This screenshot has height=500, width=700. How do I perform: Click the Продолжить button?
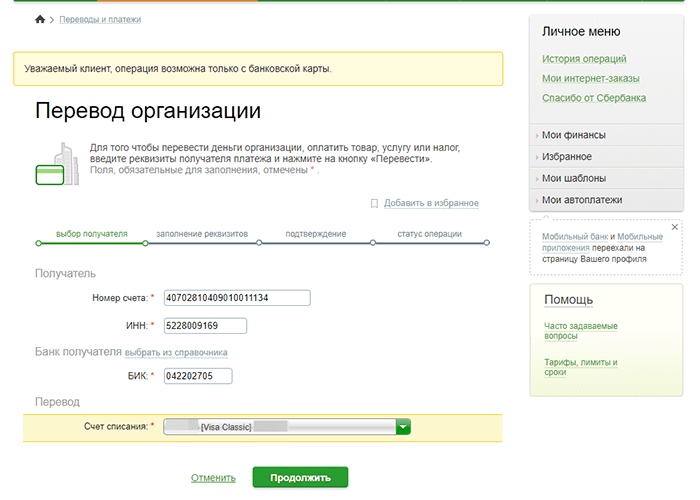pyautogui.click(x=300, y=478)
